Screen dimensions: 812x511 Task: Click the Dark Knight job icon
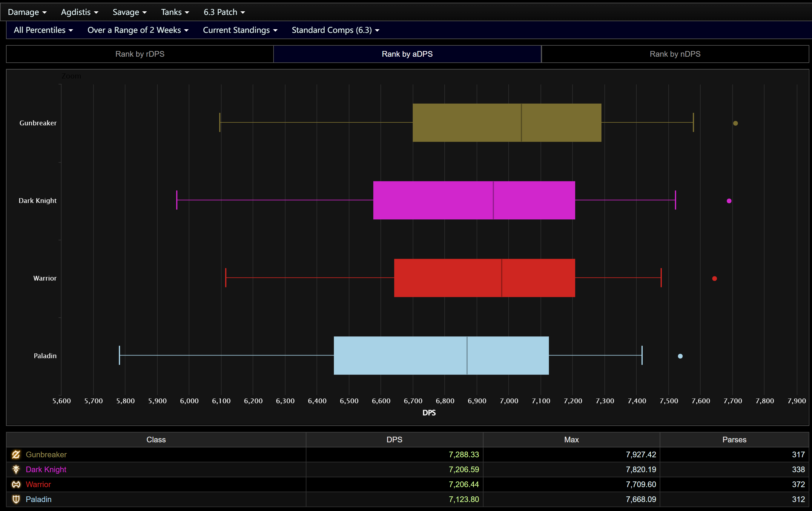[16, 469]
